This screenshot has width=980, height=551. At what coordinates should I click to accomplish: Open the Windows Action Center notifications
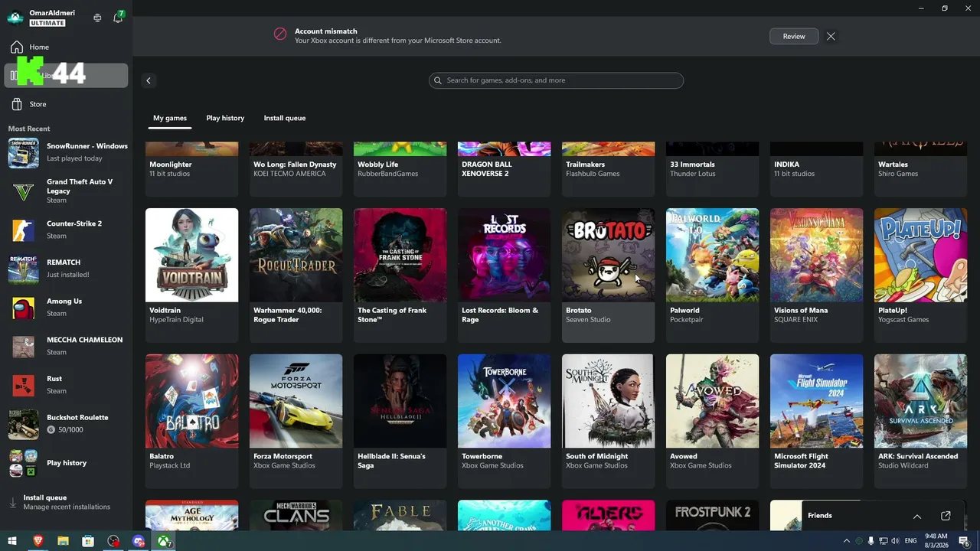click(965, 541)
